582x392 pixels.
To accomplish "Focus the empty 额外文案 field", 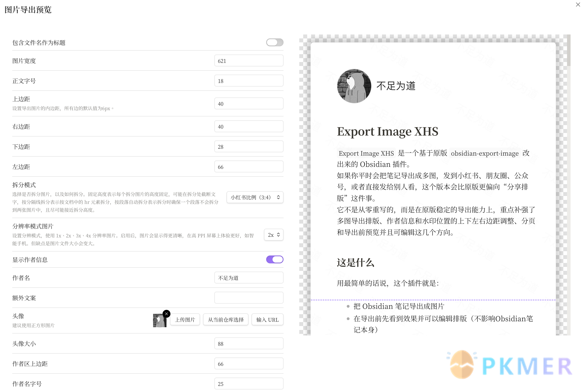I will click(249, 298).
